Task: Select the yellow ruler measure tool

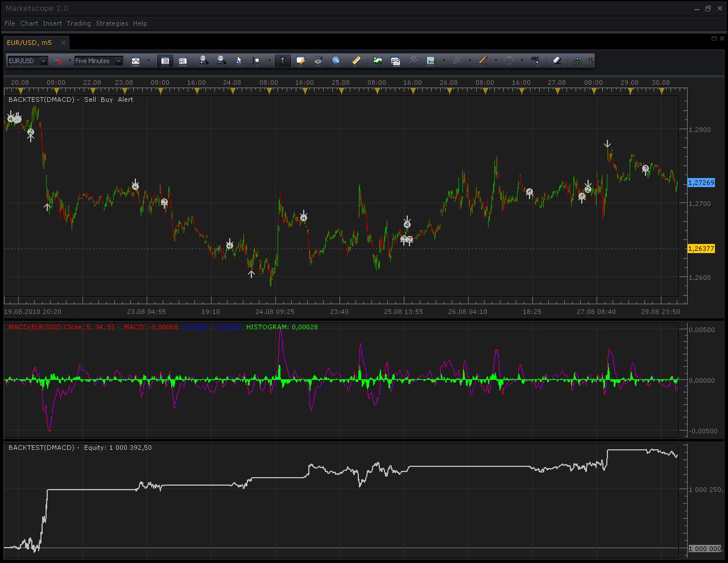Action: click(x=356, y=61)
